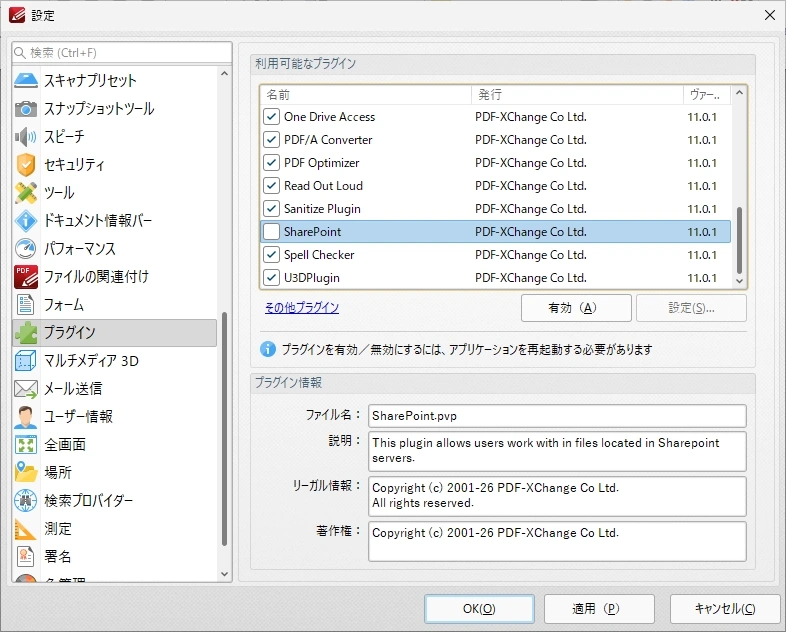Click the その他プラグイン link
Viewport: 786px width, 632px height.
coord(302,307)
